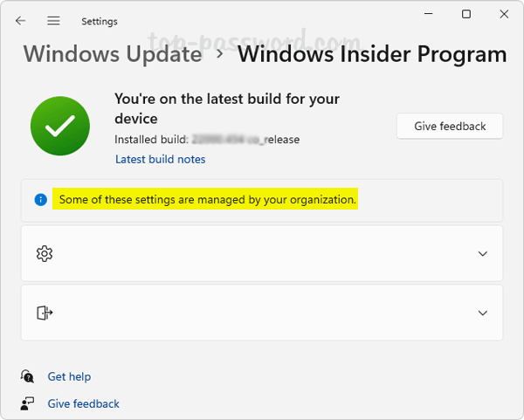Minimize the Settings window
524x420 pixels.
point(428,14)
